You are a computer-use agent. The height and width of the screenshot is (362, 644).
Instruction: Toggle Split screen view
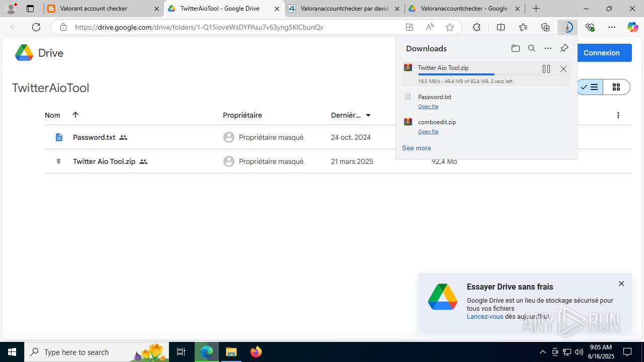[501, 28]
